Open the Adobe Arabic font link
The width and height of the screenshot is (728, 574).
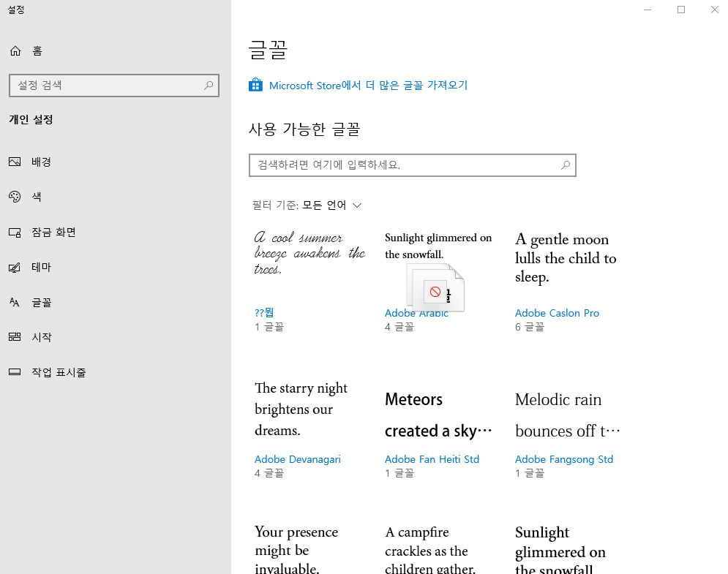tap(416, 313)
